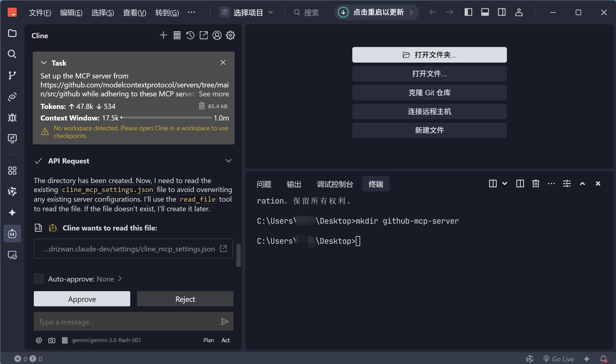Check the Auto-approve checkbox

pos(39,279)
